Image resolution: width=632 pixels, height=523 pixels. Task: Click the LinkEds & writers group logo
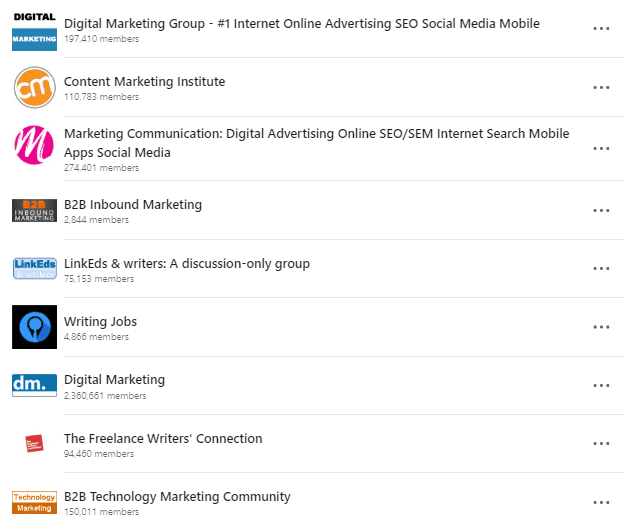[x=34, y=268]
